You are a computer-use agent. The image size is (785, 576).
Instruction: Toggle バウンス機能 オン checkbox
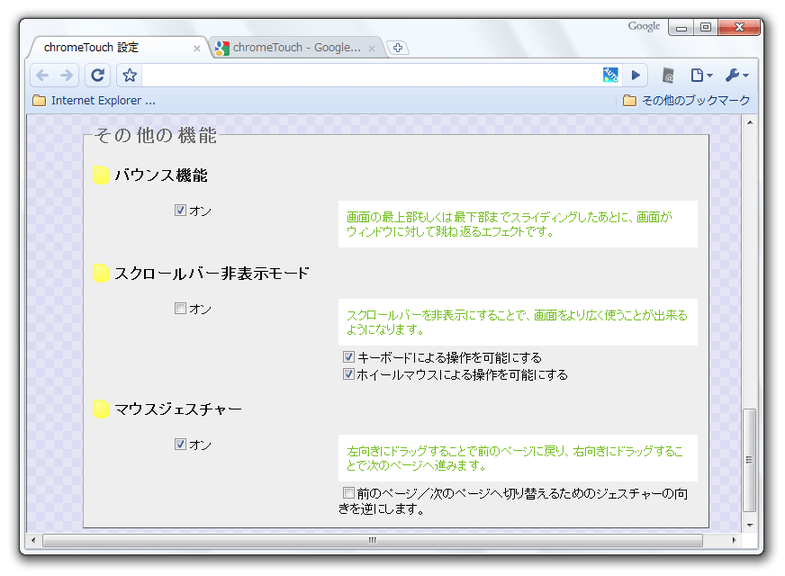coord(180,210)
